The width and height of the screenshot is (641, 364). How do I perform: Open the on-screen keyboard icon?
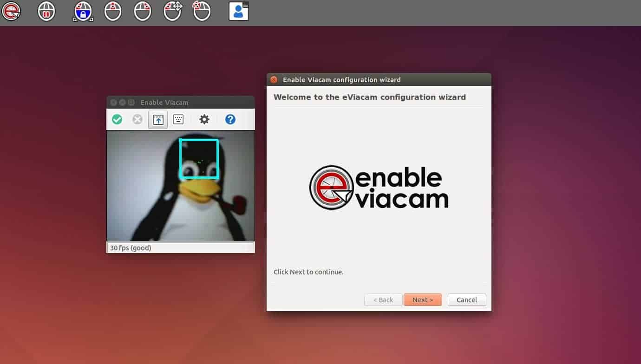click(x=178, y=119)
